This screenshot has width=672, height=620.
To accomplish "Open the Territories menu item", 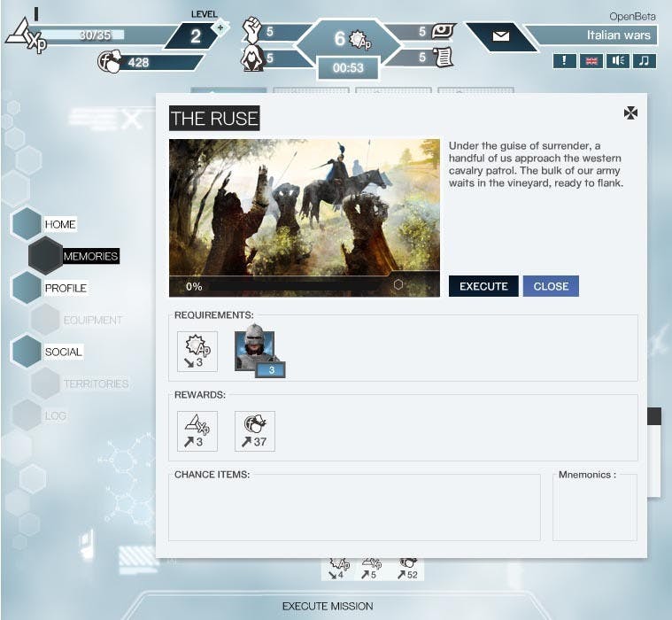I will point(96,384).
